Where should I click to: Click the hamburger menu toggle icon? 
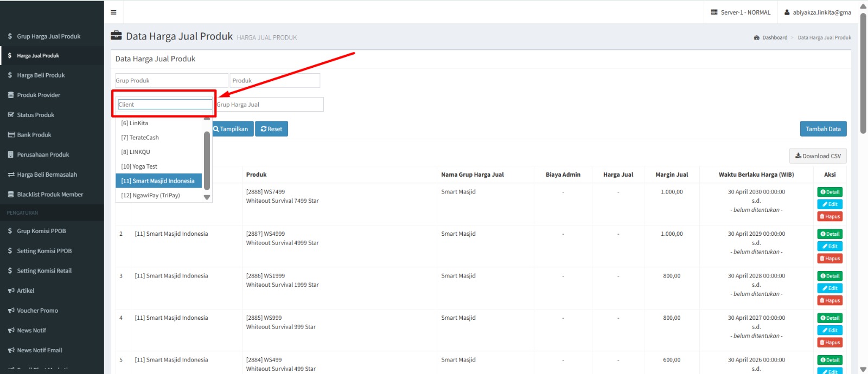(113, 12)
